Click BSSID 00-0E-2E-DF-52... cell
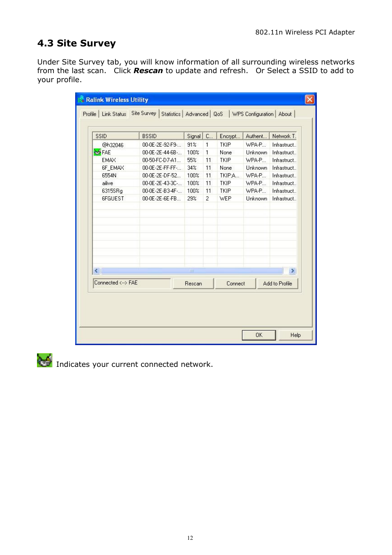This screenshot has height=555, width=392. pos(161,175)
